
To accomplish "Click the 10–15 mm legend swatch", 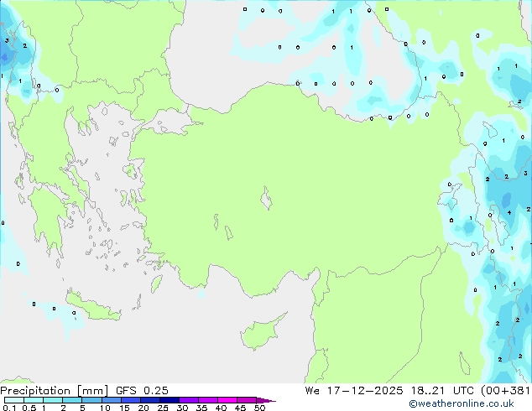I will (111, 400).
